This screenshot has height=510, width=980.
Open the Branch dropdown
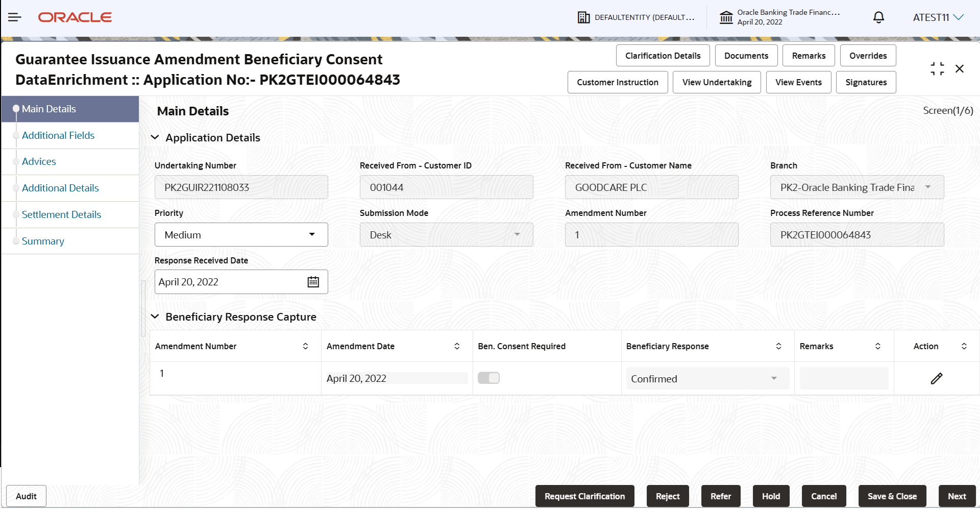[857, 187]
